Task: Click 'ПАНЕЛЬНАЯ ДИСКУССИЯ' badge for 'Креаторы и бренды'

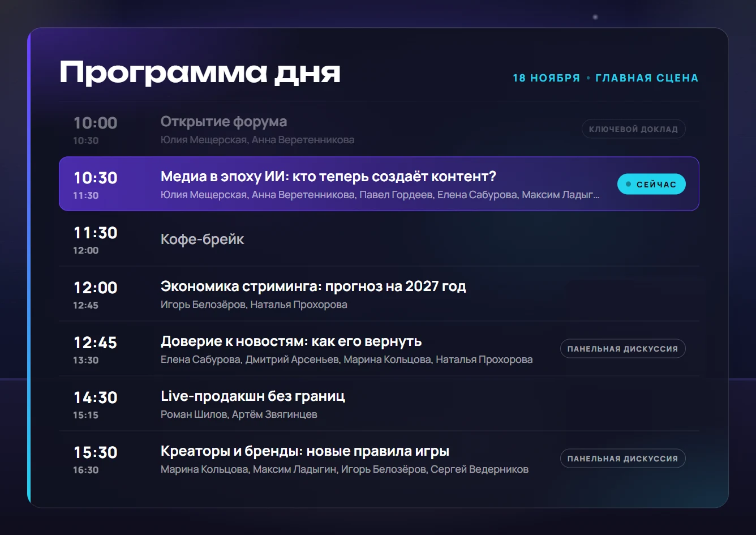Action: 622,459
